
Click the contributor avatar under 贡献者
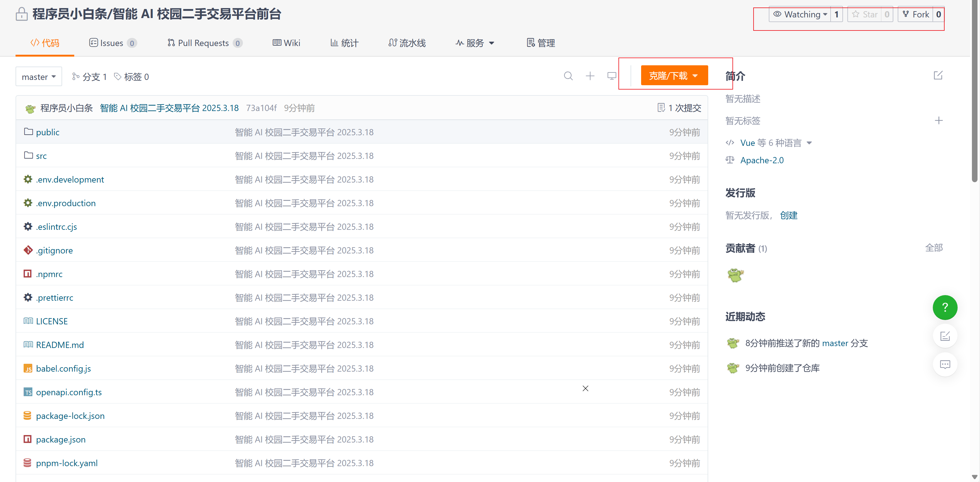point(735,275)
